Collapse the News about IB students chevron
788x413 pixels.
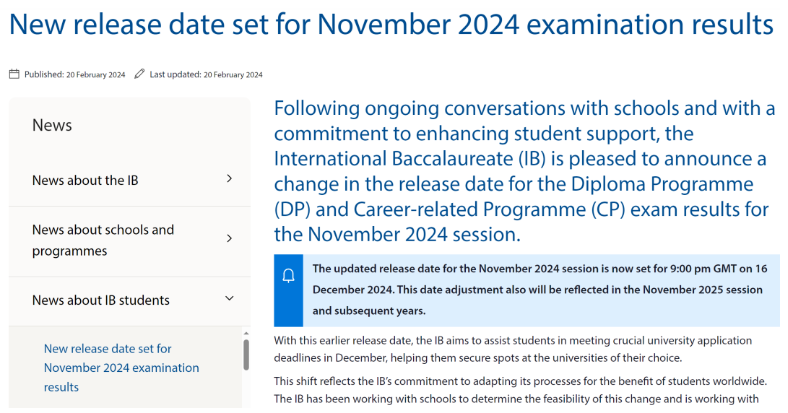tap(229, 298)
